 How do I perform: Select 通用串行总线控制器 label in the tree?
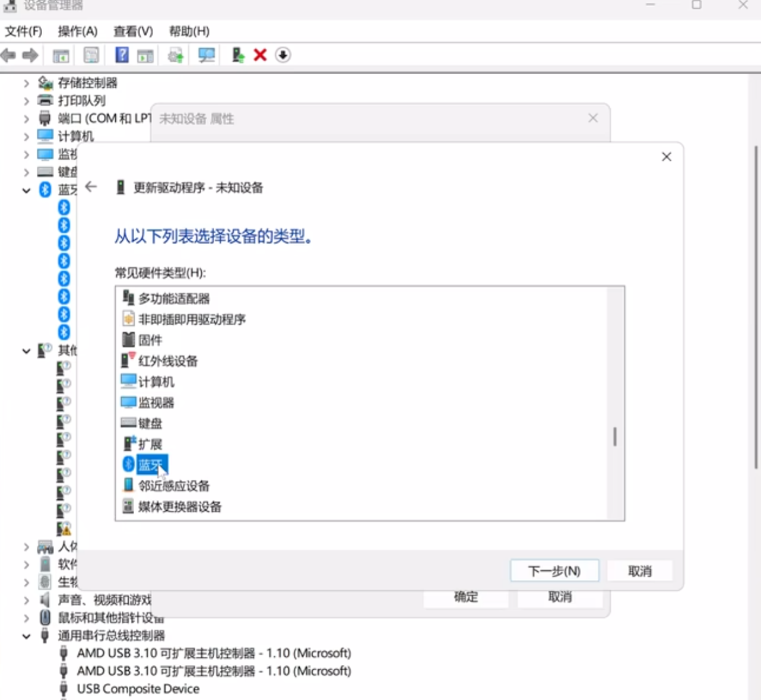coord(111,635)
